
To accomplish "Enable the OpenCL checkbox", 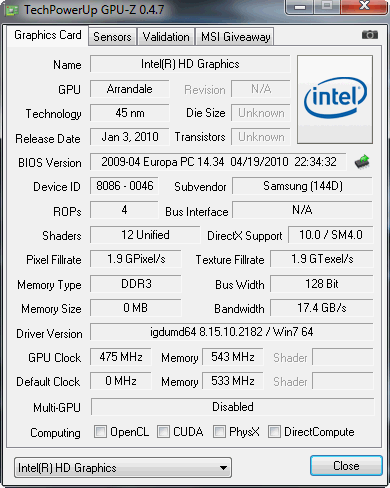I will point(100,431).
